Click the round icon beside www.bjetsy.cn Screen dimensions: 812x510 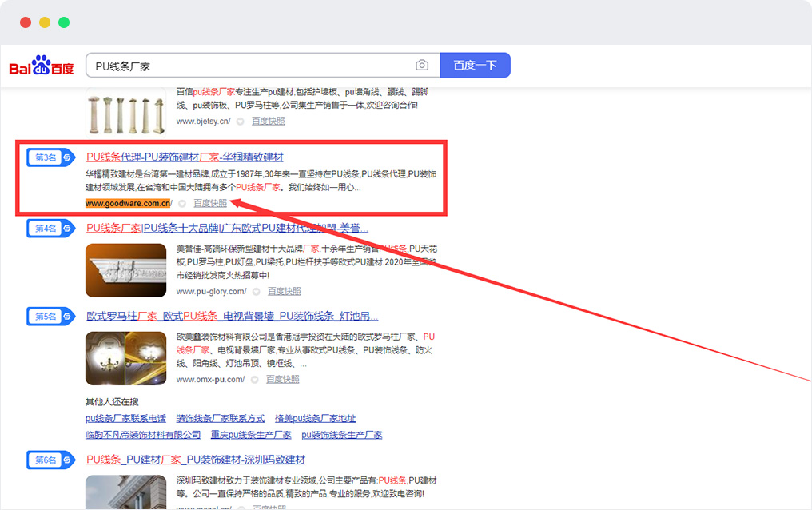pyautogui.click(x=241, y=122)
